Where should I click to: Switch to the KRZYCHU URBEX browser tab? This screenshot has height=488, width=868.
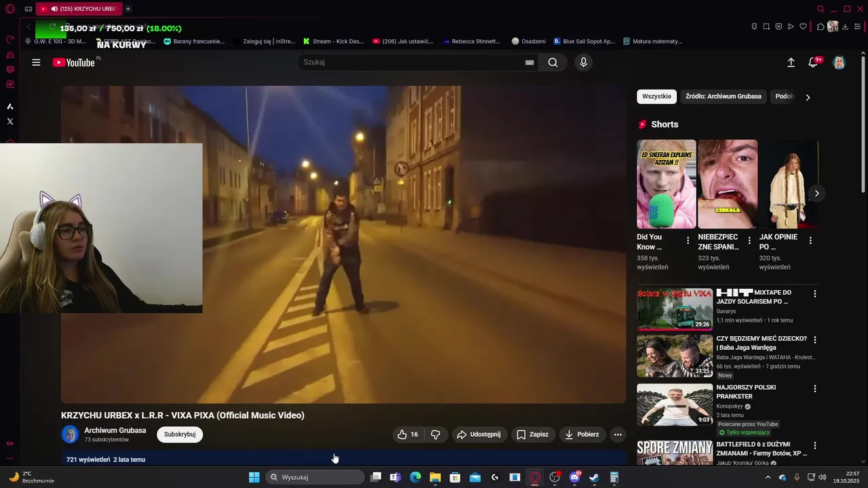pyautogui.click(x=78, y=9)
